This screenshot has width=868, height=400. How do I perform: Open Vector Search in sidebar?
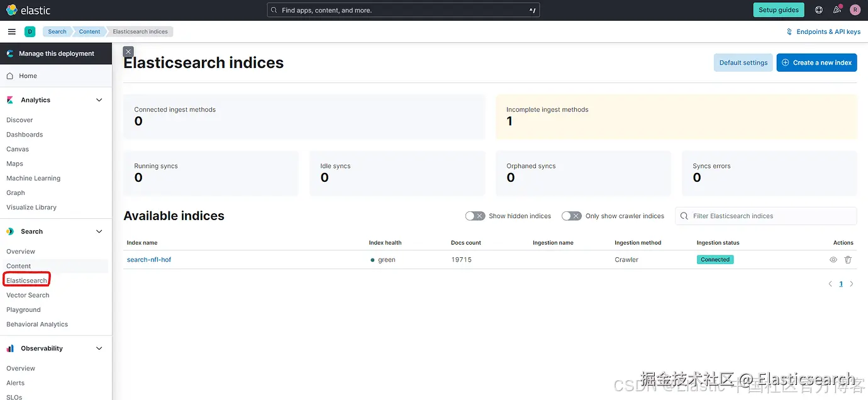(28, 295)
